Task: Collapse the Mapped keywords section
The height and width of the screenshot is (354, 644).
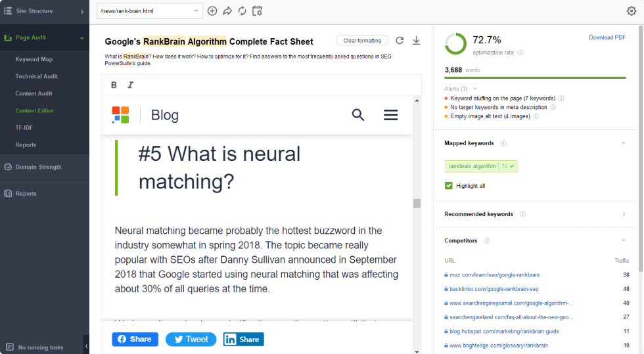Action: point(624,143)
